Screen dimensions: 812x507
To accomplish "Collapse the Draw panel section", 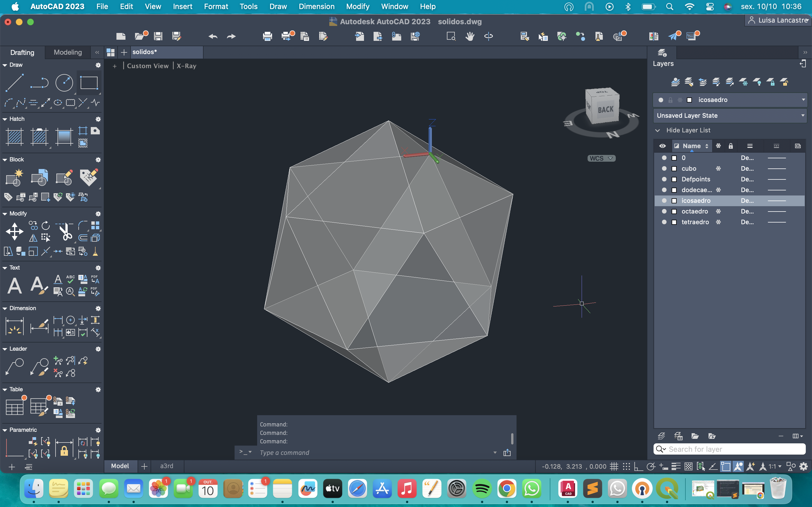I will click(5, 65).
